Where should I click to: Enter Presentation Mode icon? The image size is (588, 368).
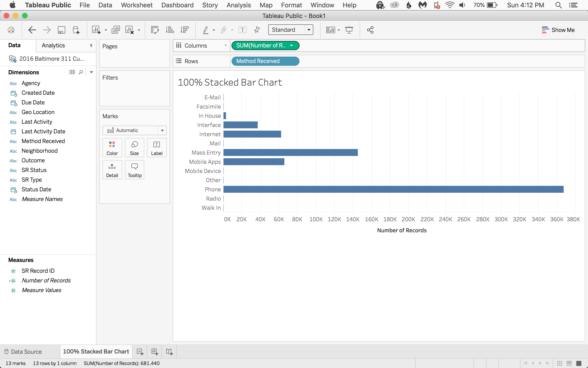[x=349, y=30]
